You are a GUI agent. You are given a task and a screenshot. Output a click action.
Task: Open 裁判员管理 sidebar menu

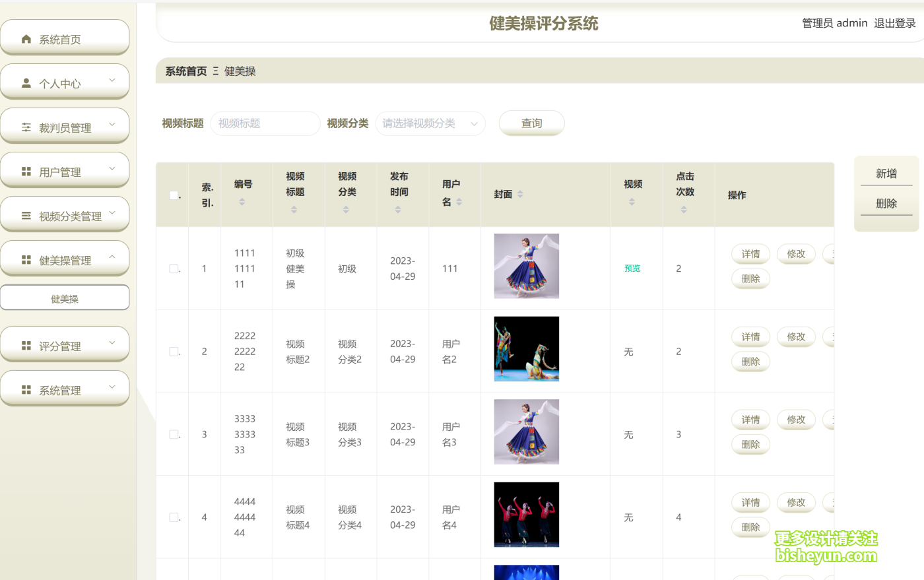(x=65, y=126)
